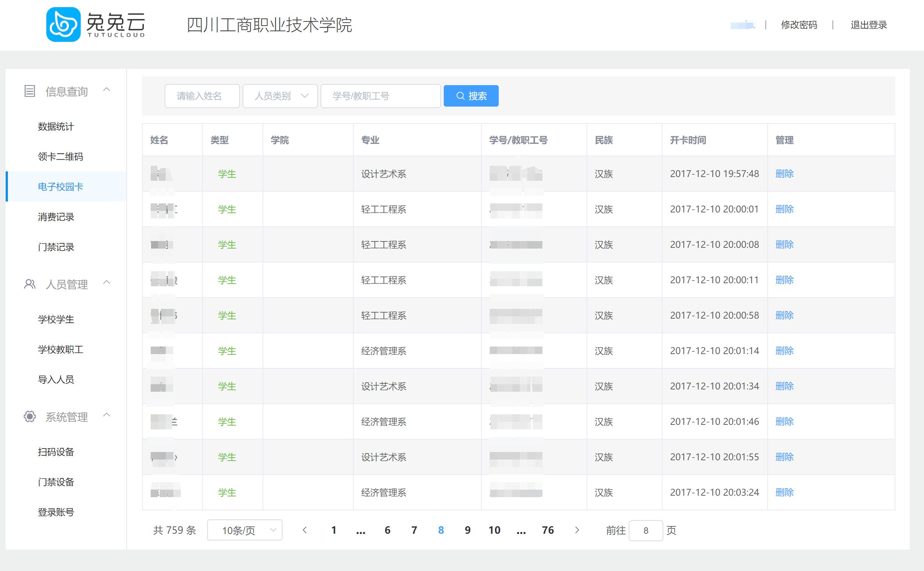Collapse the 信息查询 menu section
Screen dimensions: 924x571
pyautogui.click(x=107, y=90)
